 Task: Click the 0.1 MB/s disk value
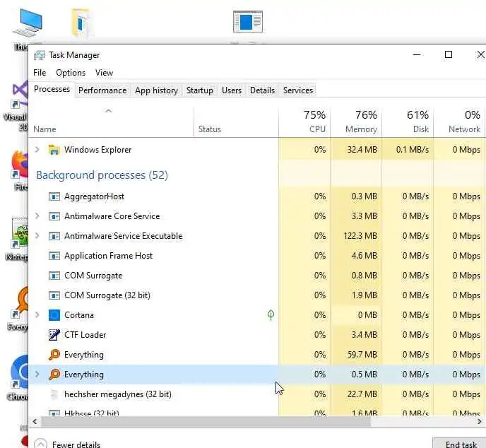(x=413, y=150)
